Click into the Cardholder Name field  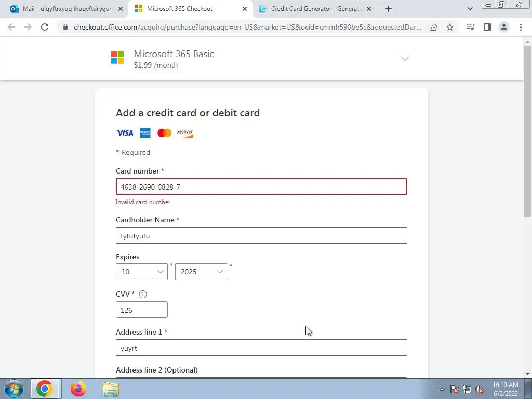(261, 235)
